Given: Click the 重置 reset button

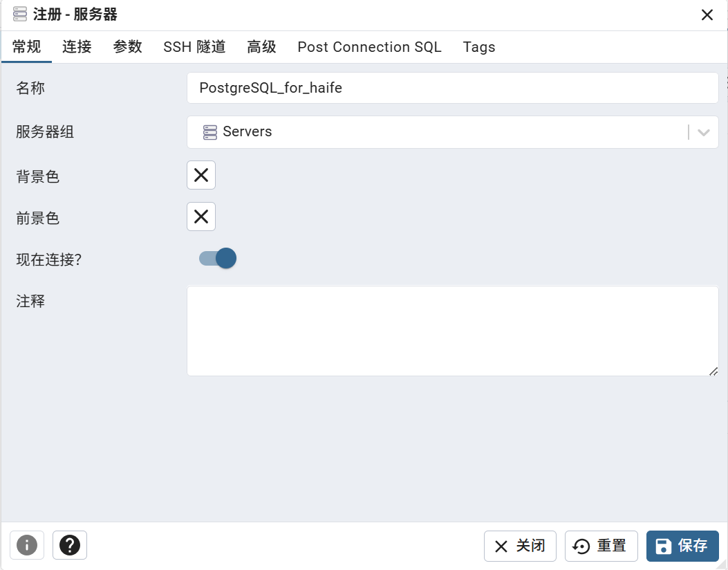Looking at the screenshot, I should [x=601, y=546].
